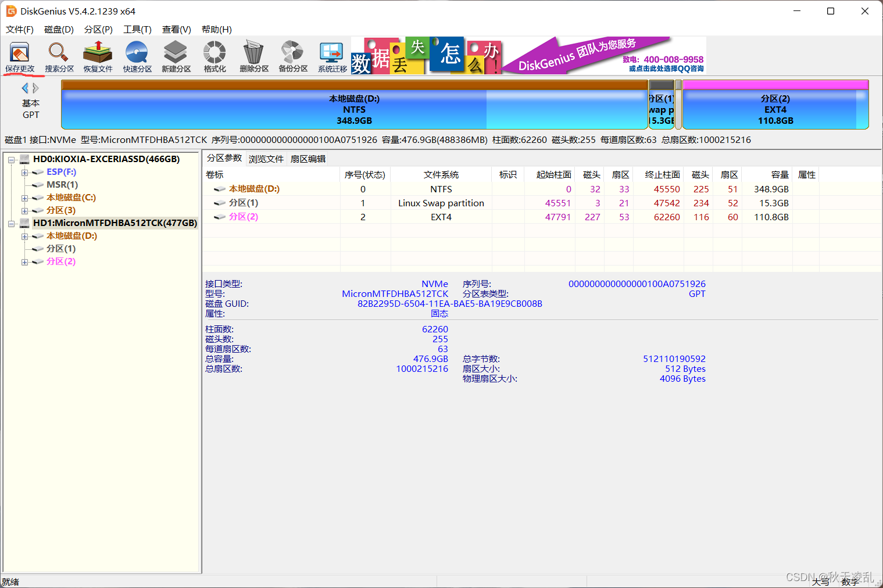Click the drive icon in the 分区(2) table row
The height and width of the screenshot is (588, 883).
[x=220, y=217]
